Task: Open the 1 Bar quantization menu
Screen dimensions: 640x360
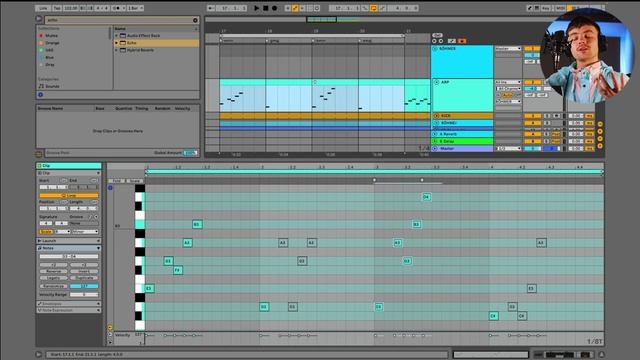Action: click(x=135, y=8)
